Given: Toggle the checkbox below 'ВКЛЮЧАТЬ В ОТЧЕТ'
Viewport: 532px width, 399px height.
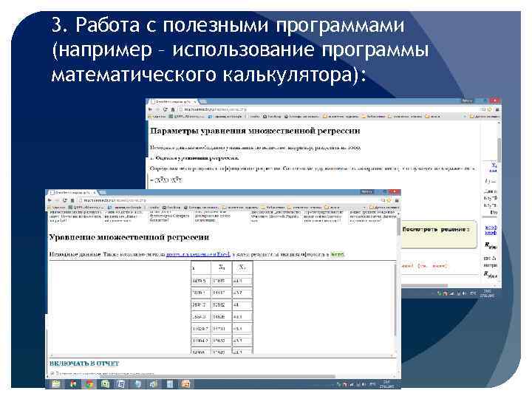Looking at the screenshot, I should point(52,373).
